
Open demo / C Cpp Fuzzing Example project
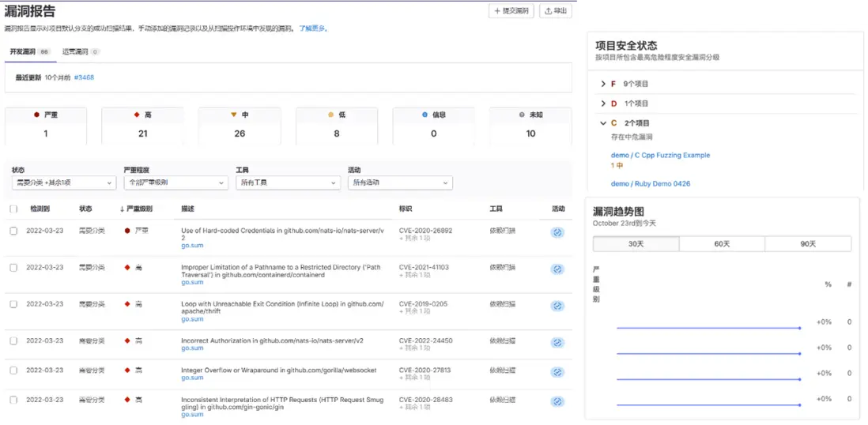coord(660,156)
